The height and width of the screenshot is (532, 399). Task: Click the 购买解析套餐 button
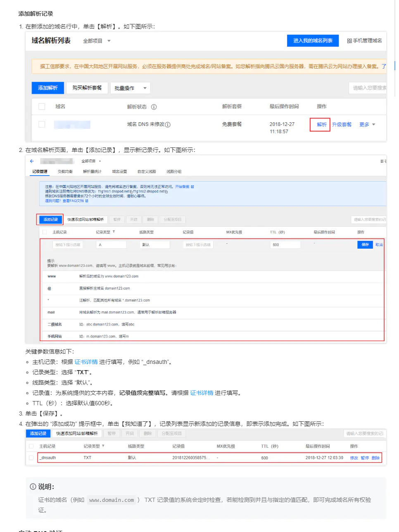87,88
